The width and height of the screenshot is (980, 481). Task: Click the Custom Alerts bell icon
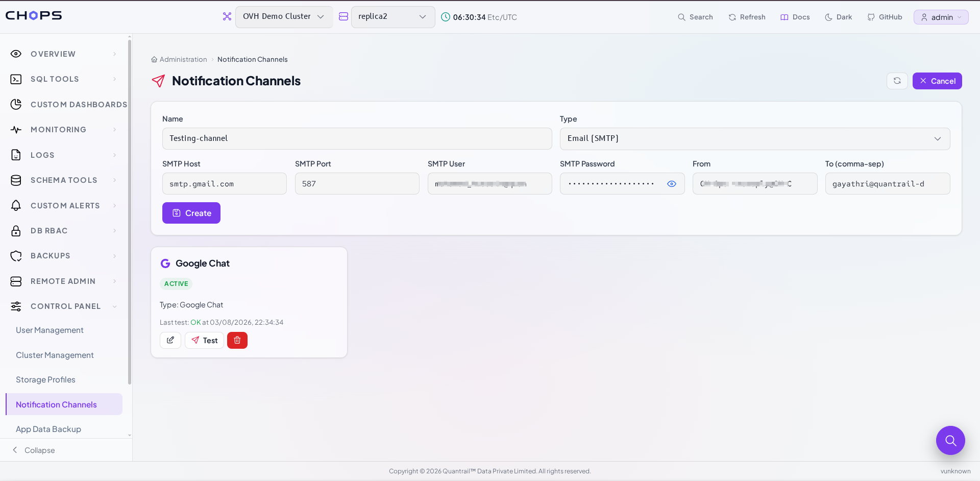click(x=16, y=205)
